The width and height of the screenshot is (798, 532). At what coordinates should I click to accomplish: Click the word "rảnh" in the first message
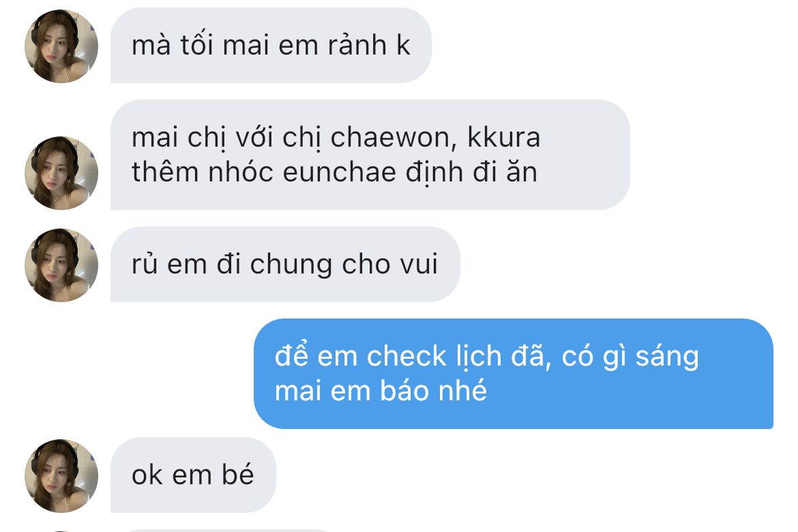357,44
